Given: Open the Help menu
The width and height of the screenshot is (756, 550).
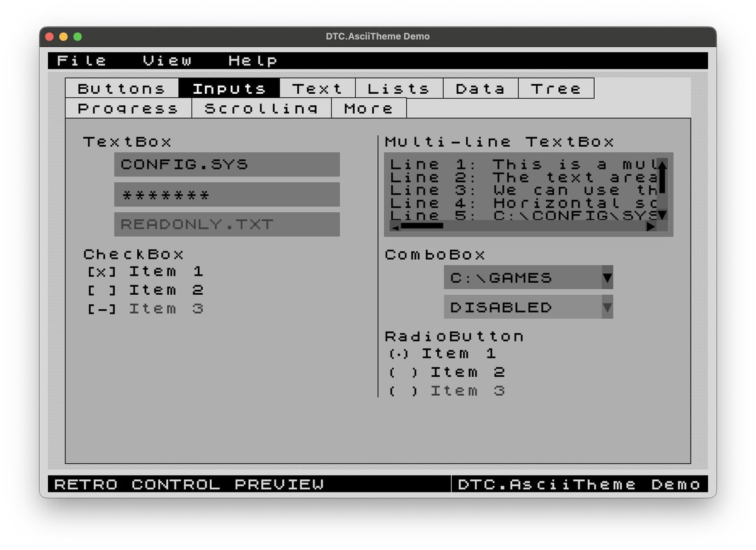Looking at the screenshot, I should (253, 60).
